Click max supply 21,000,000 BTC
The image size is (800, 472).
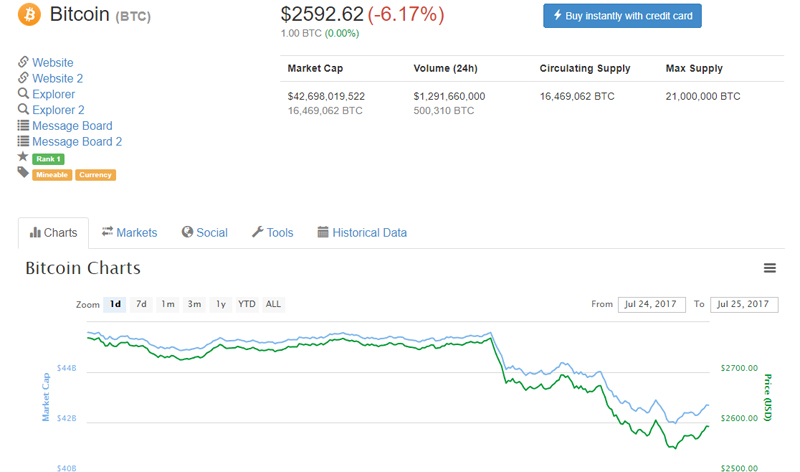point(703,96)
